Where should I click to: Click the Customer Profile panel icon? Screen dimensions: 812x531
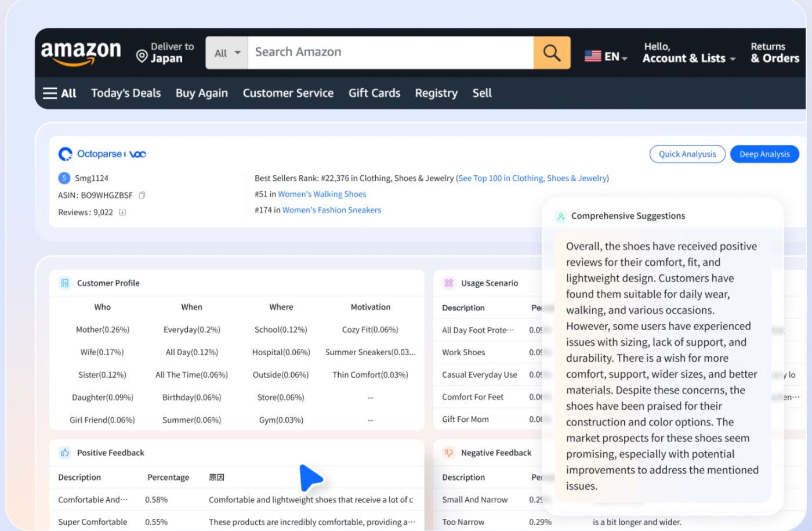[x=65, y=283]
